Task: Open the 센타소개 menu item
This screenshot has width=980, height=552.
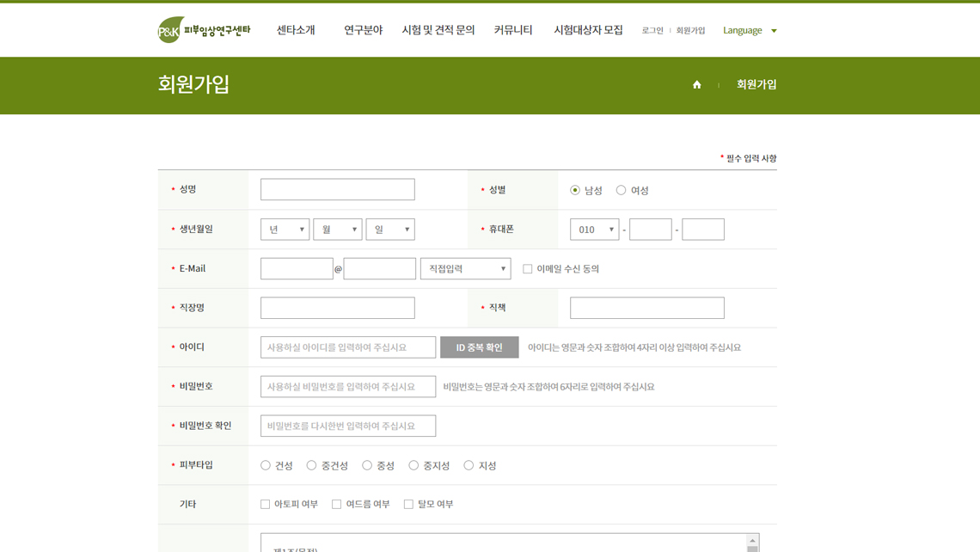Action: click(x=296, y=30)
